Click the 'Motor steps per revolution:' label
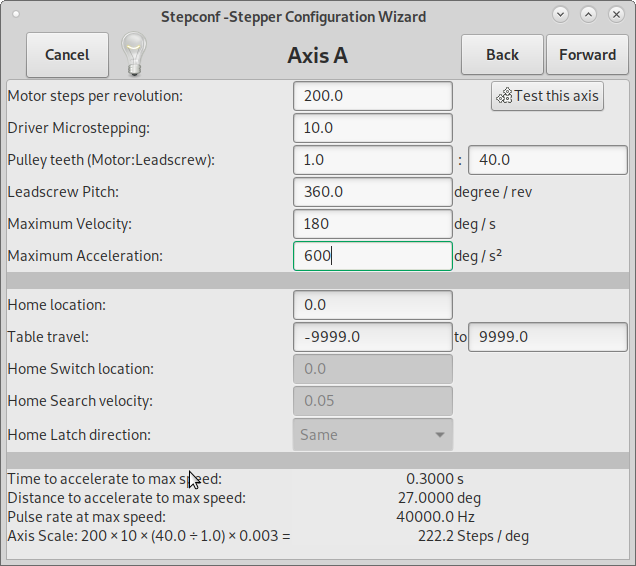The image size is (636, 566). click(x=95, y=96)
